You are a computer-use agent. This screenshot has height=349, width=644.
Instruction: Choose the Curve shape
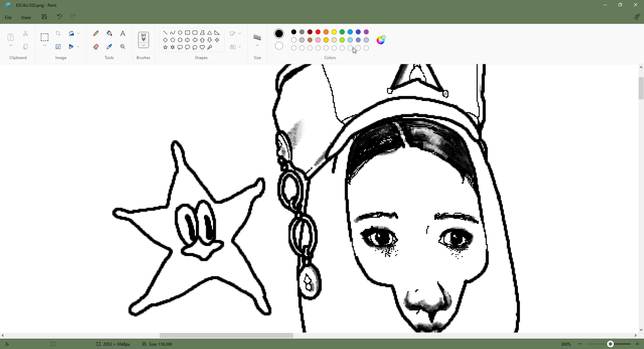(x=172, y=33)
